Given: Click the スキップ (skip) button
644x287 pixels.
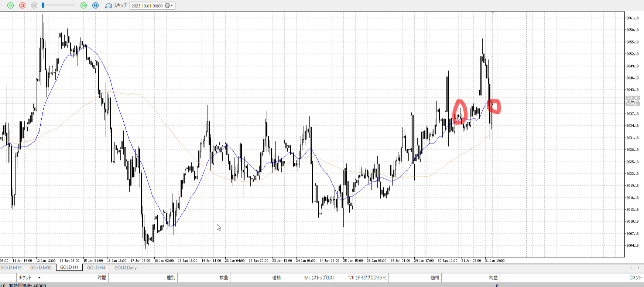Looking at the screenshot, I should (x=116, y=6).
